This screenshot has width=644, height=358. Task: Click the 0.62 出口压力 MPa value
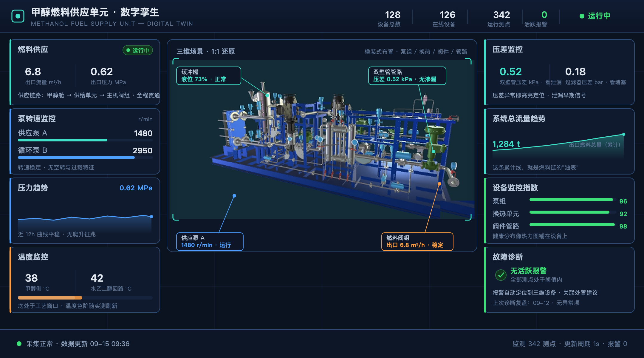pyautogui.click(x=102, y=72)
